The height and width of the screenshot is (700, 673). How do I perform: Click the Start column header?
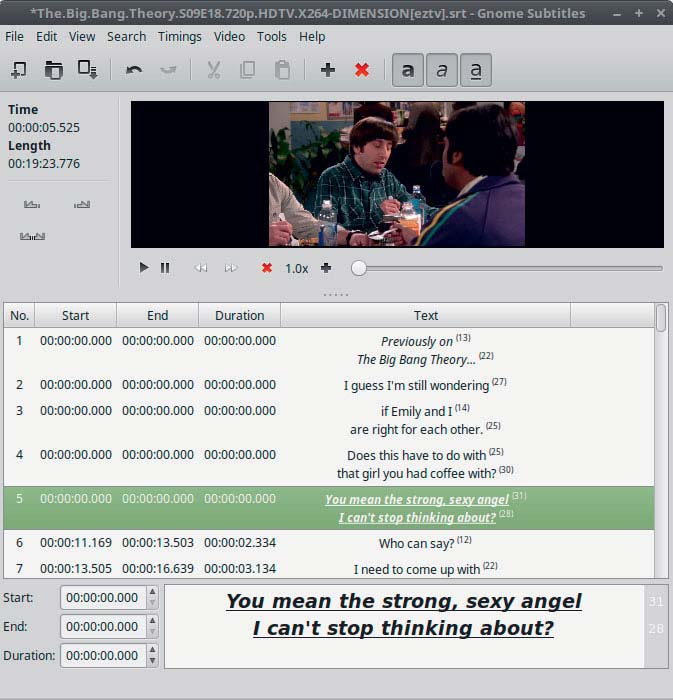click(75, 316)
